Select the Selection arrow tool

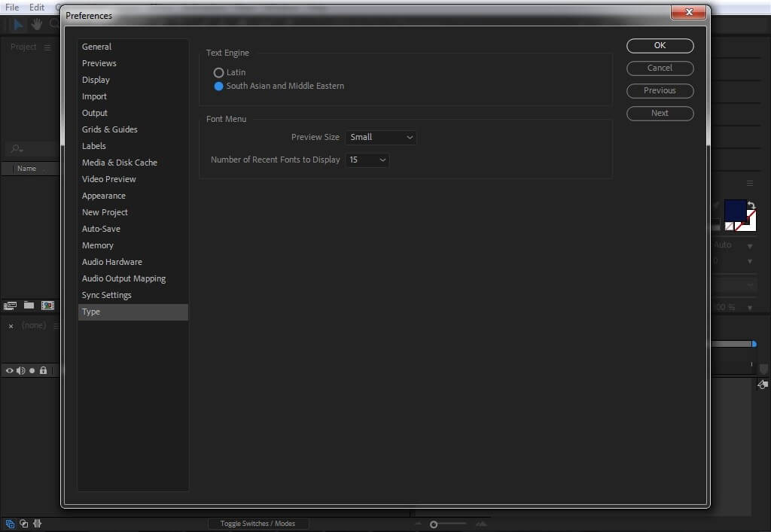coord(18,24)
